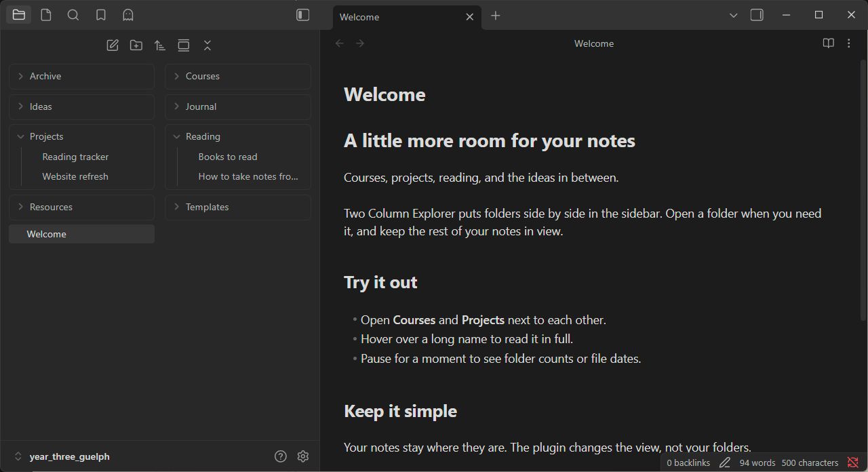The width and height of the screenshot is (868, 472).
Task: Expand the Resources folder
Action: (x=82, y=208)
